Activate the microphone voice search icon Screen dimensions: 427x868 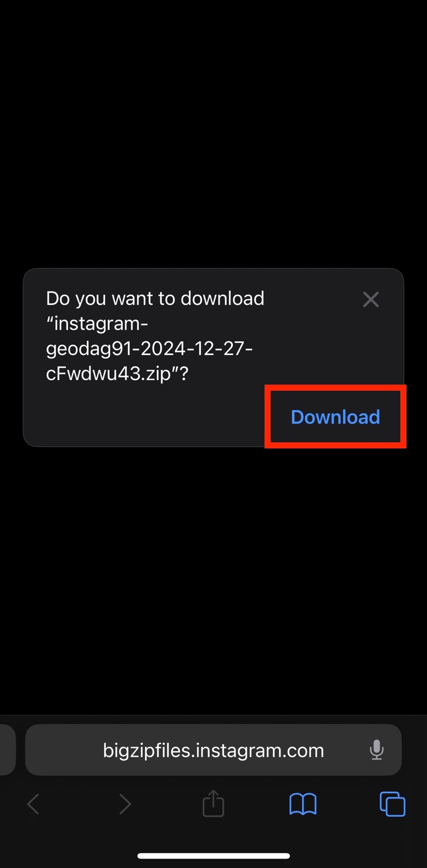377,749
